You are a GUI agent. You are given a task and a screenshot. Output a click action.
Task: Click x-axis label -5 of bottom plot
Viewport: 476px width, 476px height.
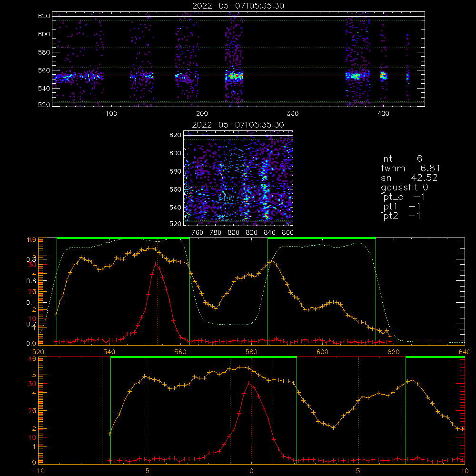[145, 471]
